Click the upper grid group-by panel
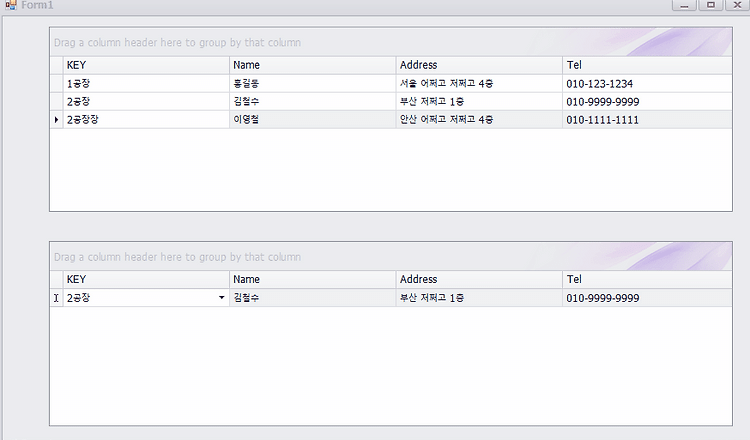Viewport: 750px width, 440px height. [391, 42]
